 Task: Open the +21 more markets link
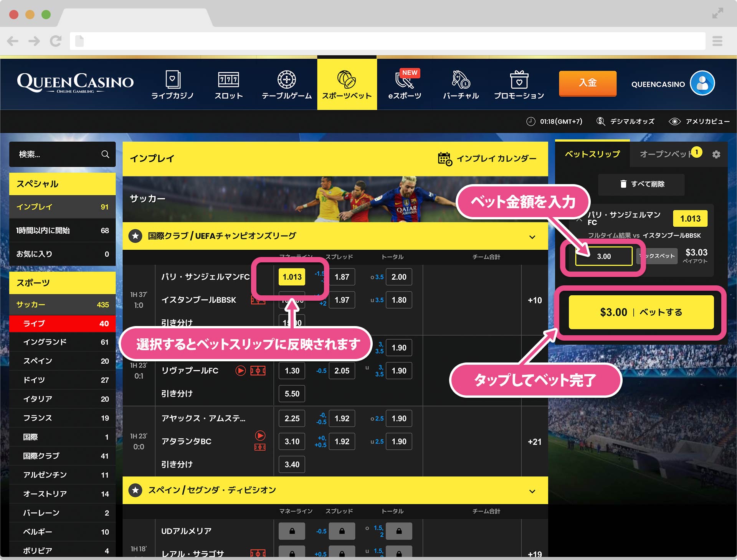click(x=535, y=442)
